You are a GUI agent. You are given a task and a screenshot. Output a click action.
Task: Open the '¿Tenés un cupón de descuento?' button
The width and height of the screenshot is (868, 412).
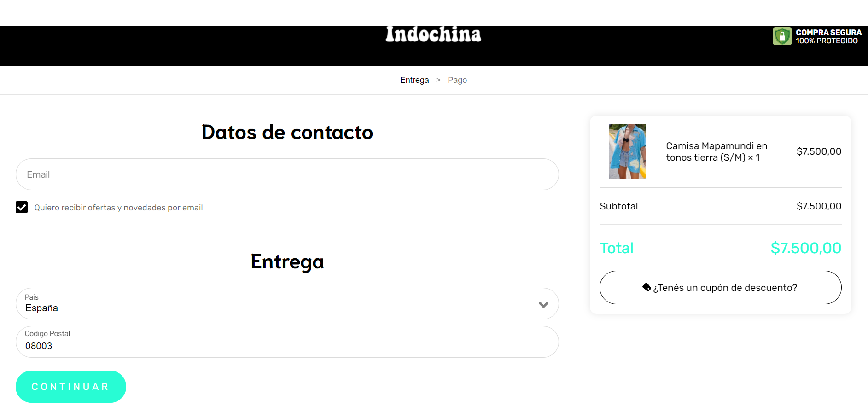pyautogui.click(x=720, y=287)
